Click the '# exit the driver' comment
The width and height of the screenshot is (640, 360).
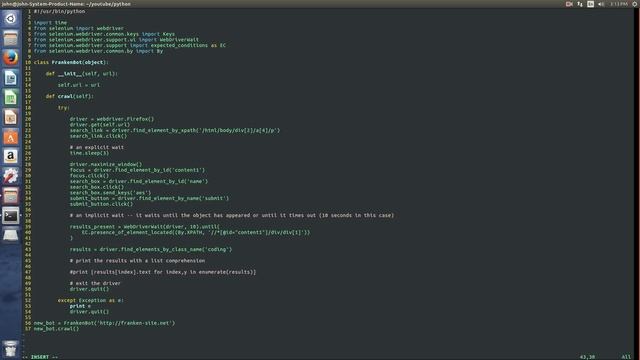(x=95, y=283)
